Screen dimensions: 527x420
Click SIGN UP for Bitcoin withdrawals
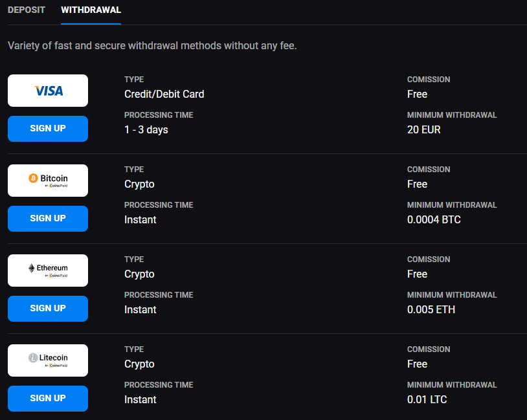pyautogui.click(x=47, y=218)
